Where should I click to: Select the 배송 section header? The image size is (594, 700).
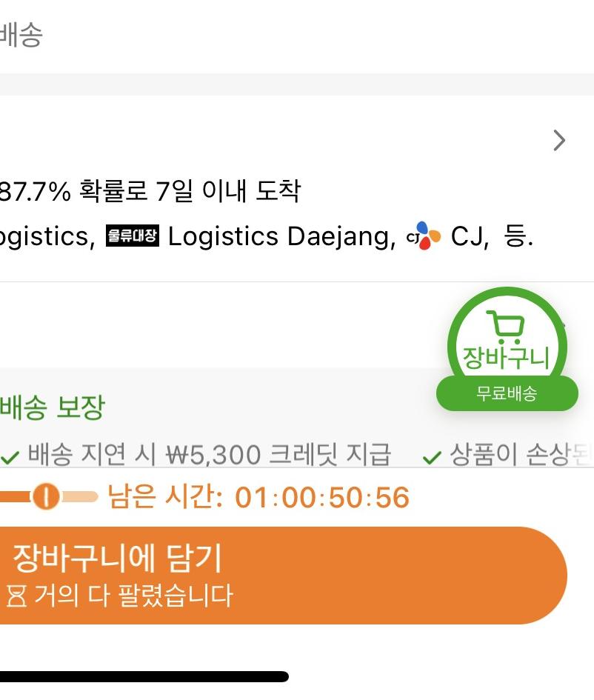click(21, 36)
